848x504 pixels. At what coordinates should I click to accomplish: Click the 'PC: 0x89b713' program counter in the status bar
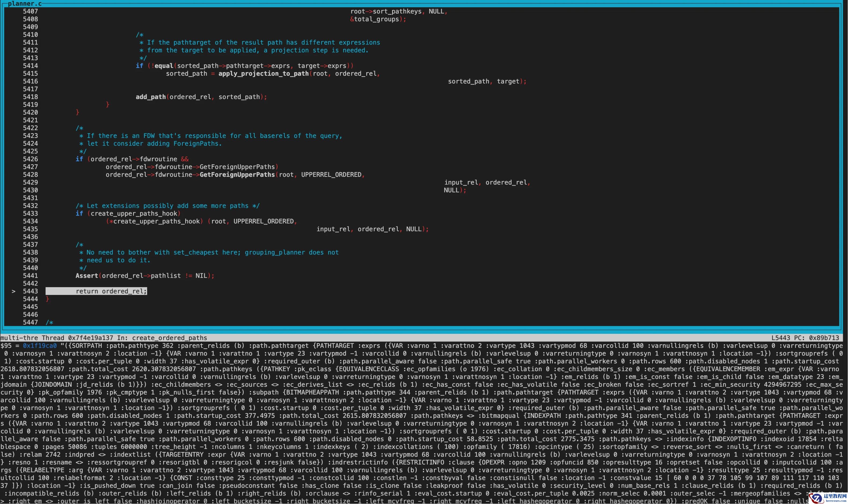816,338
